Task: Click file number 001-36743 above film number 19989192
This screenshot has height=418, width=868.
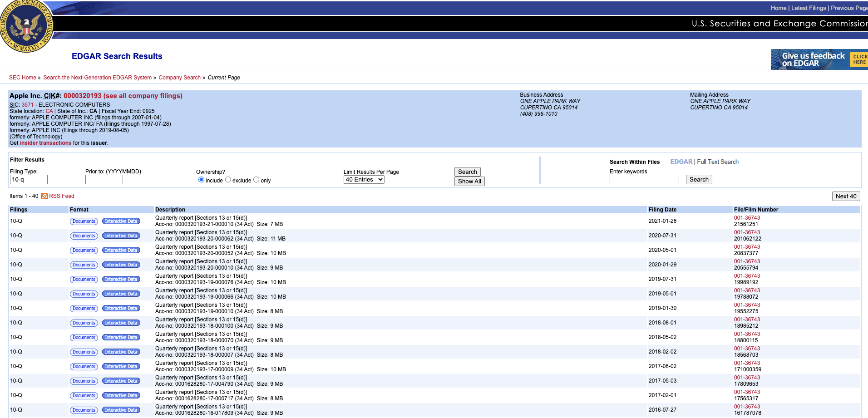Action: click(x=747, y=276)
